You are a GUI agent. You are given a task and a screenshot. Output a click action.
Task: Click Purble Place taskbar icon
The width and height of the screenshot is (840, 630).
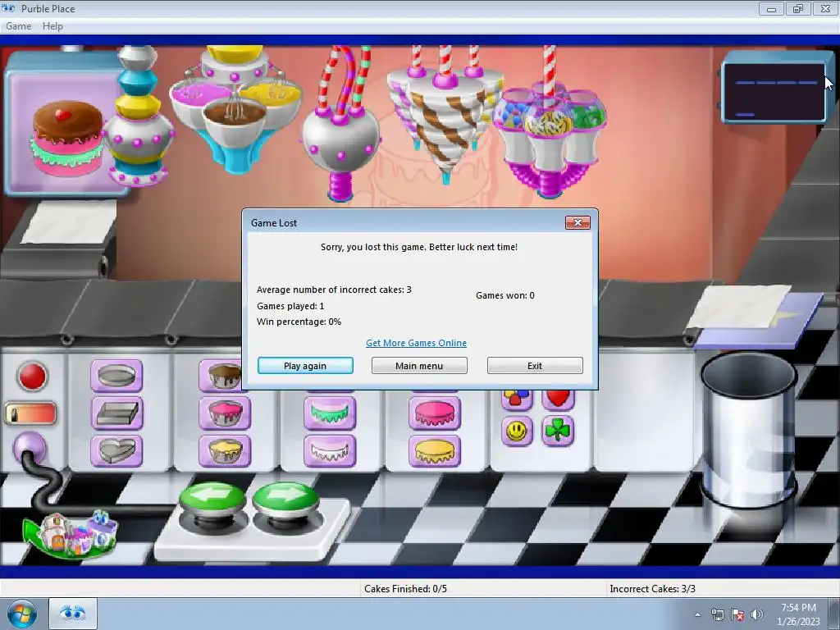pos(73,614)
